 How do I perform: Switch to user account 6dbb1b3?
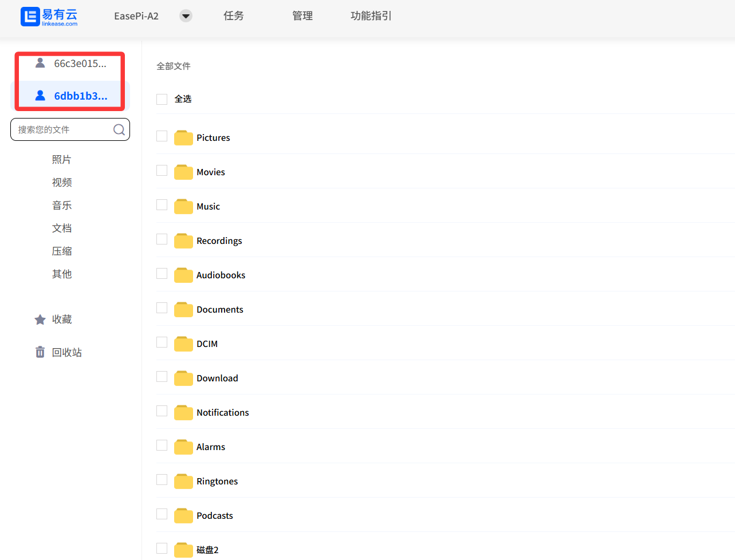pos(71,96)
